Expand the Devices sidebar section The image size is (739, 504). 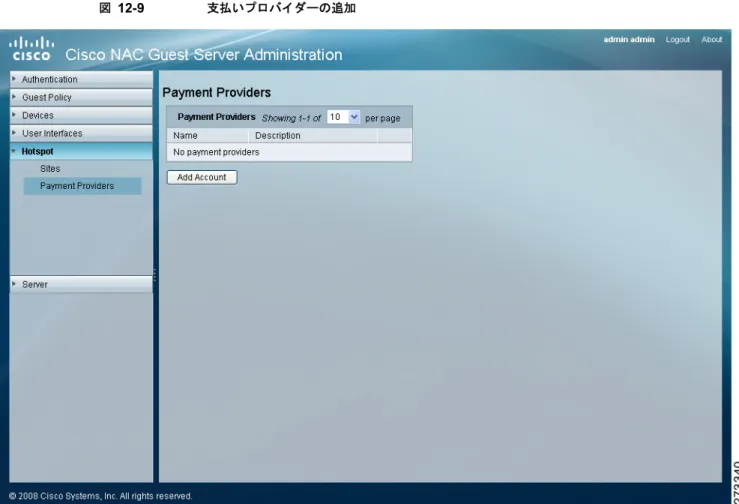point(81,115)
